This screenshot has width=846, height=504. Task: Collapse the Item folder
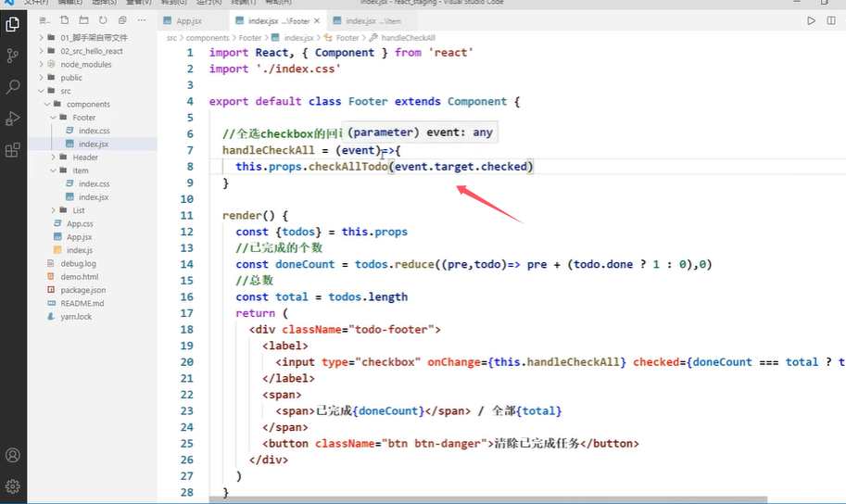[x=81, y=170]
